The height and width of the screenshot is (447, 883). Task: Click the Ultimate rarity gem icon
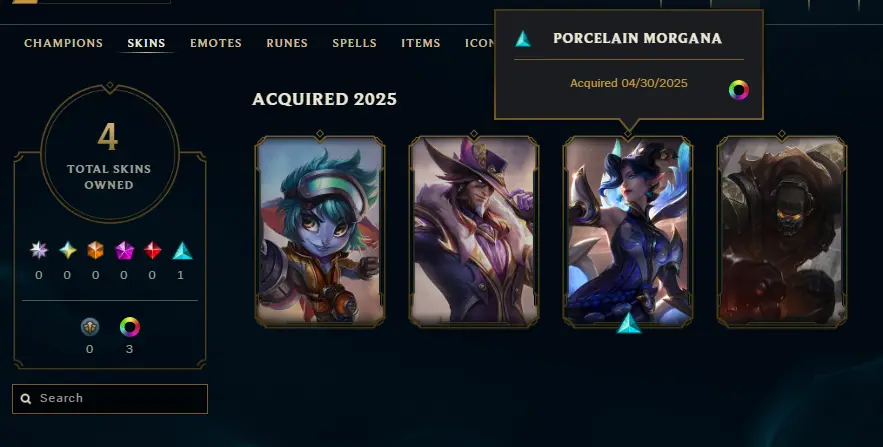tap(39, 250)
